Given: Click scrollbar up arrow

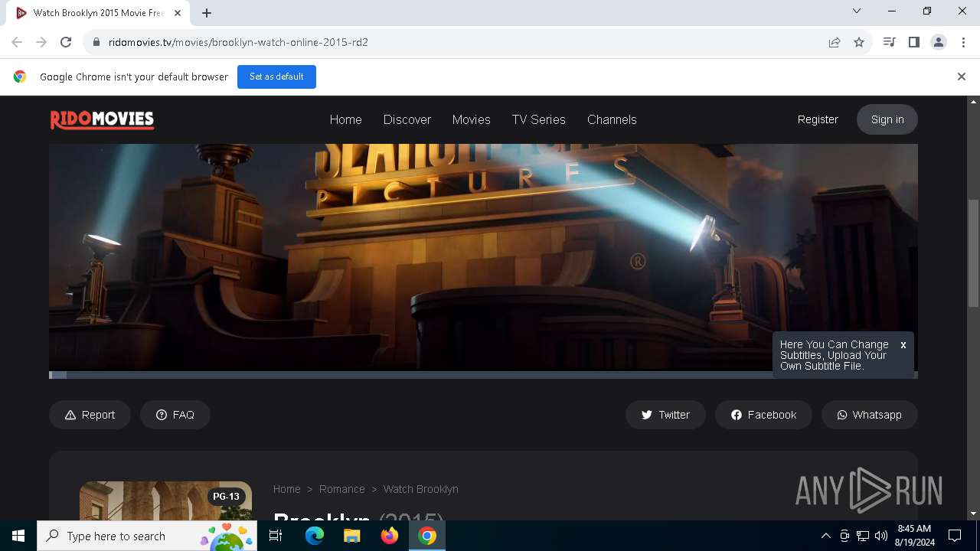Looking at the screenshot, I should coord(974,102).
